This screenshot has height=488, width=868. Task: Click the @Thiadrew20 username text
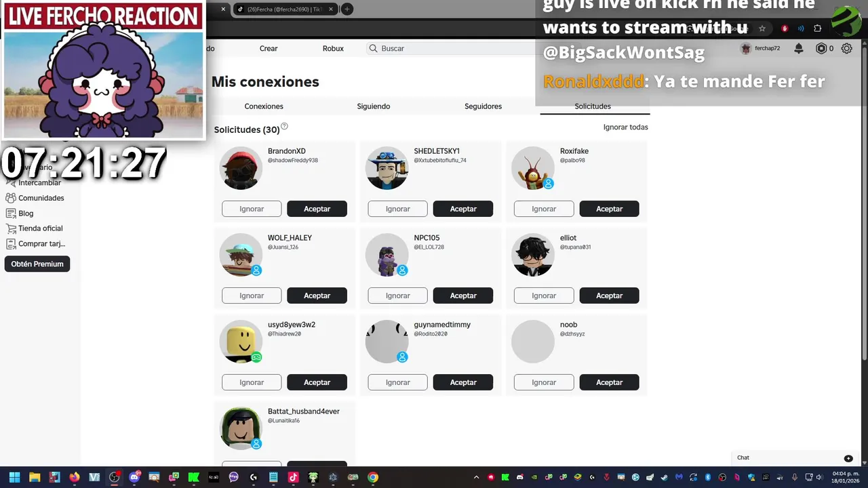284,334
